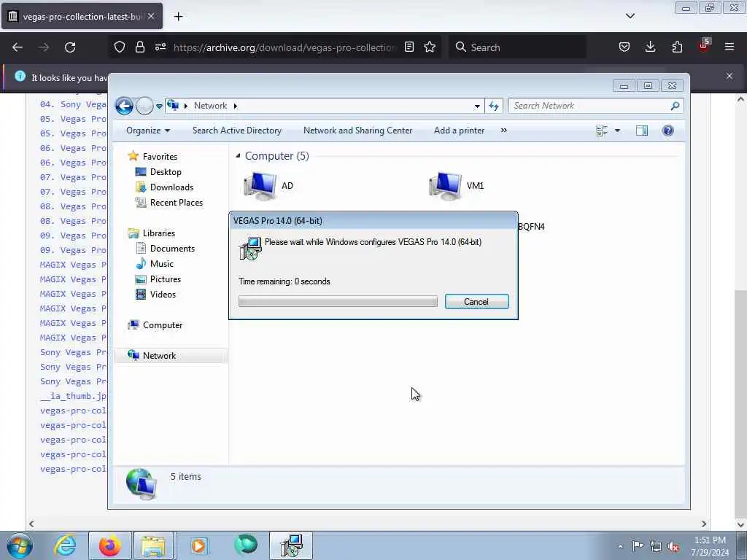Open the Music library
Screen dimensions: 747x560
point(155,264)
